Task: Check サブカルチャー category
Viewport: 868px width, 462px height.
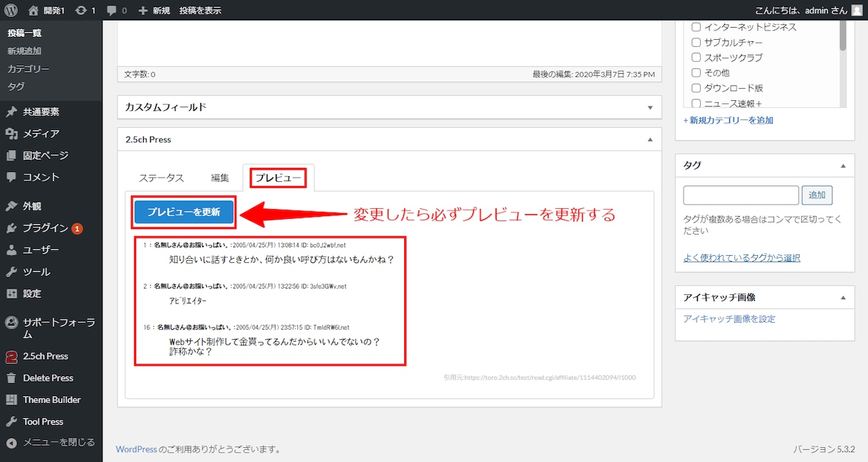Action: [697, 42]
